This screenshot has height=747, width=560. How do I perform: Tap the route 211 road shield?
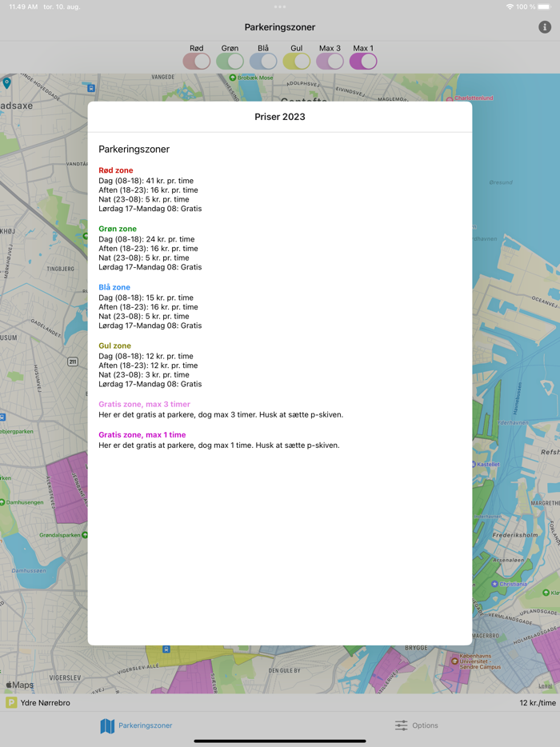(x=73, y=362)
